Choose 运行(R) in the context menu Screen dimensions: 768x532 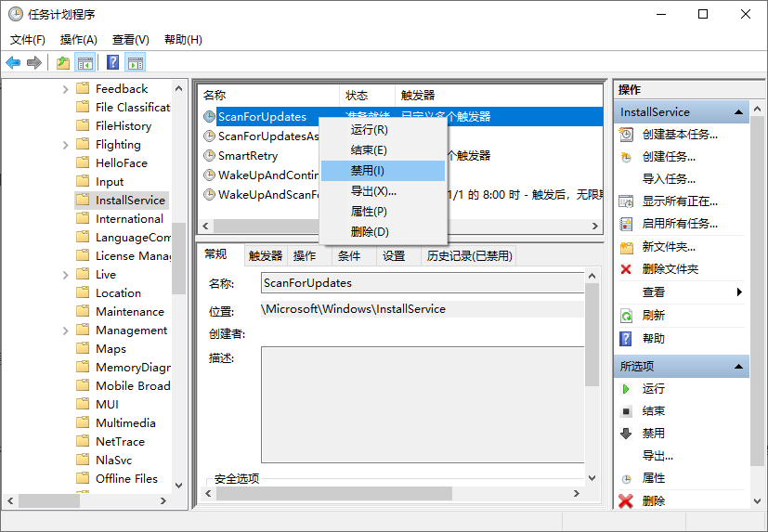[x=383, y=130]
